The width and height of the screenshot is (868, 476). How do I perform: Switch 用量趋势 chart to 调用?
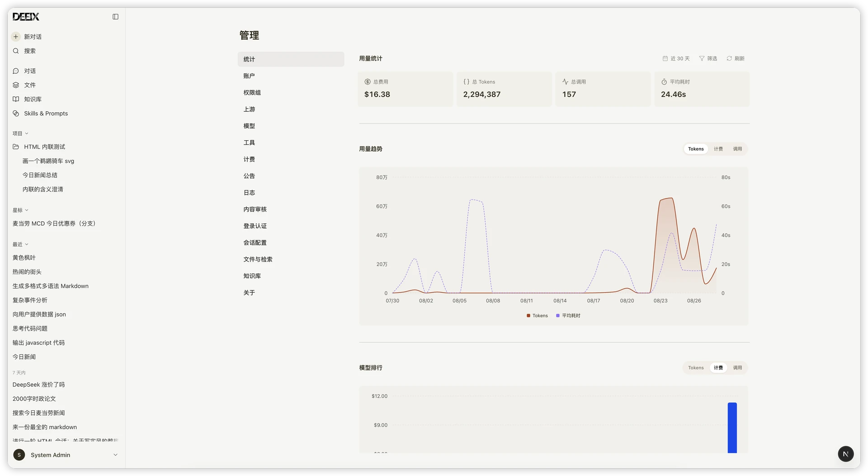(x=737, y=149)
